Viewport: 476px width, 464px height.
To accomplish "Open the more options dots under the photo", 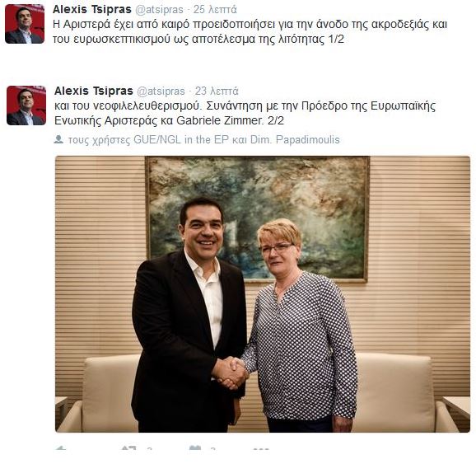I will (261, 449).
